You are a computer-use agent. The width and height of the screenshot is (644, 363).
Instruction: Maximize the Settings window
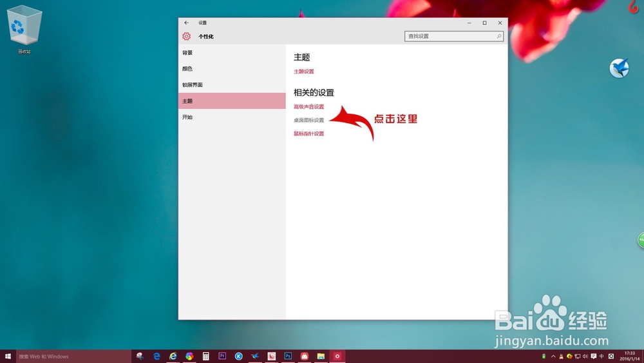pos(485,23)
